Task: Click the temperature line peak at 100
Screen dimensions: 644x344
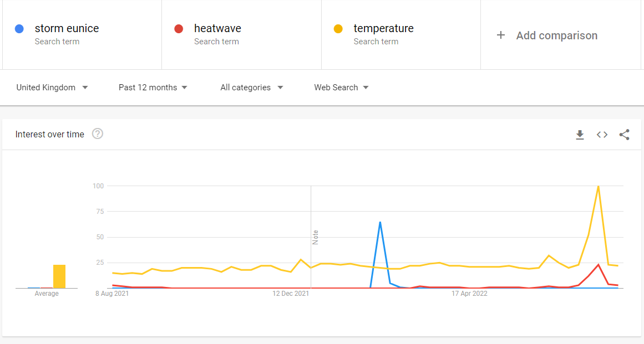Action: (x=598, y=187)
